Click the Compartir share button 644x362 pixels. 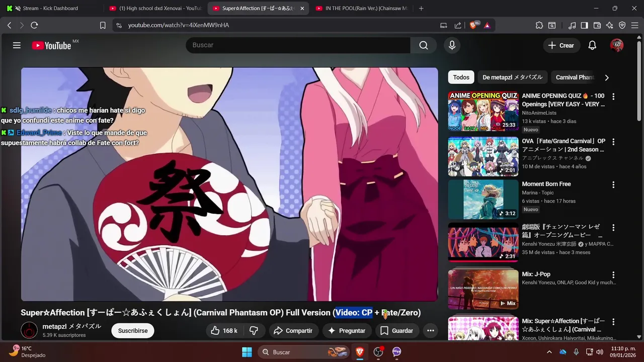293,330
